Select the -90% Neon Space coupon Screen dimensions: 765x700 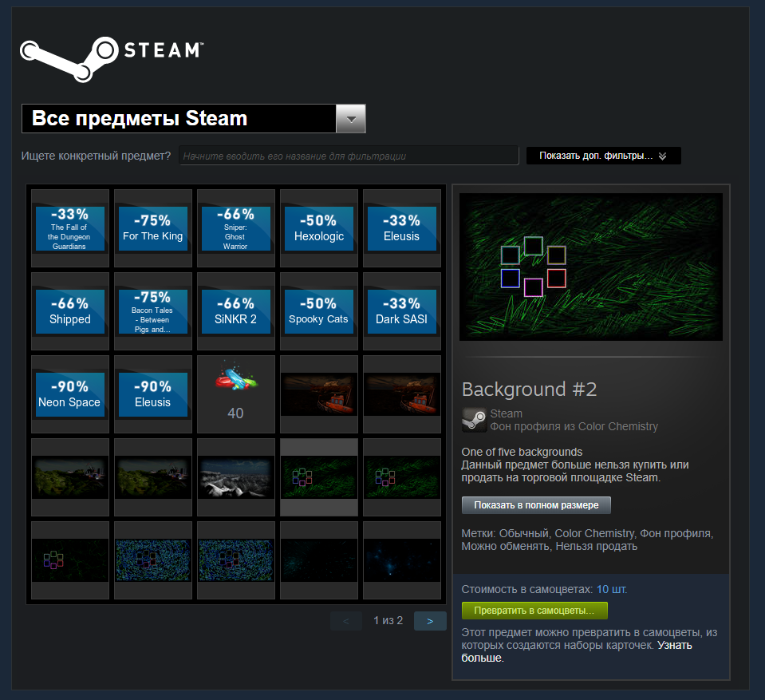pyautogui.click(x=69, y=394)
